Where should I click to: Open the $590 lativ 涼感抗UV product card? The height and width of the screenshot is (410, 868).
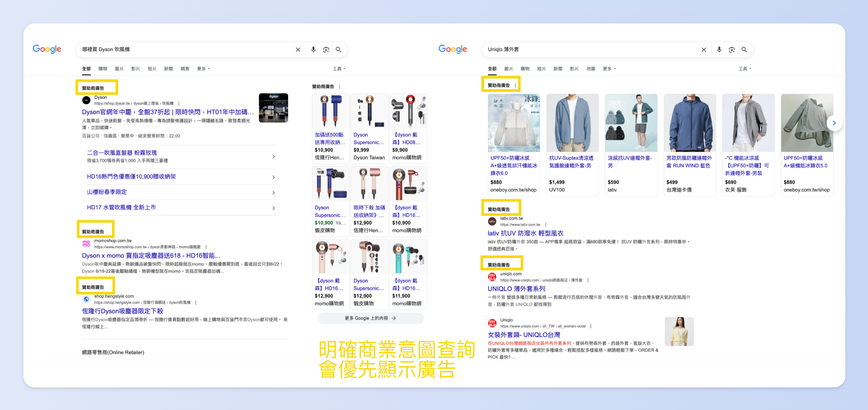point(631,145)
